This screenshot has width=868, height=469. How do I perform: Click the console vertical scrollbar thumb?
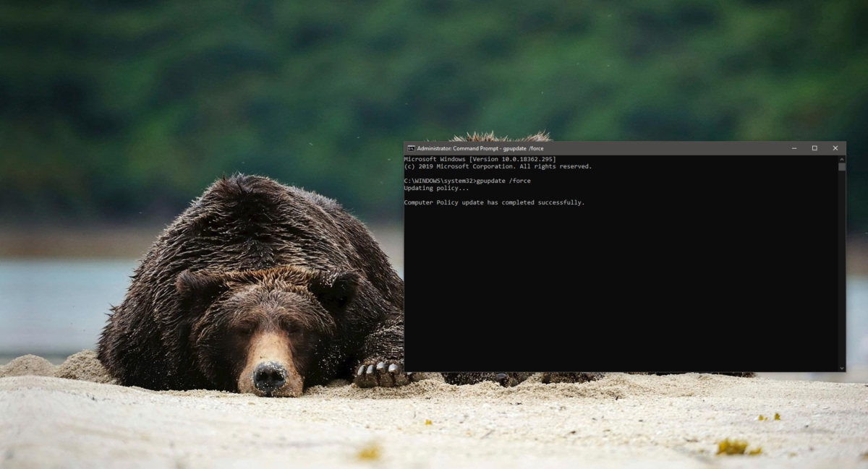[841, 166]
